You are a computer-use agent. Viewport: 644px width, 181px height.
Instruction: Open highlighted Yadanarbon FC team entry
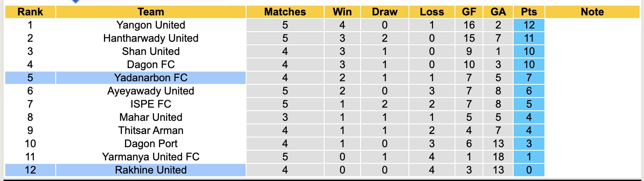150,78
